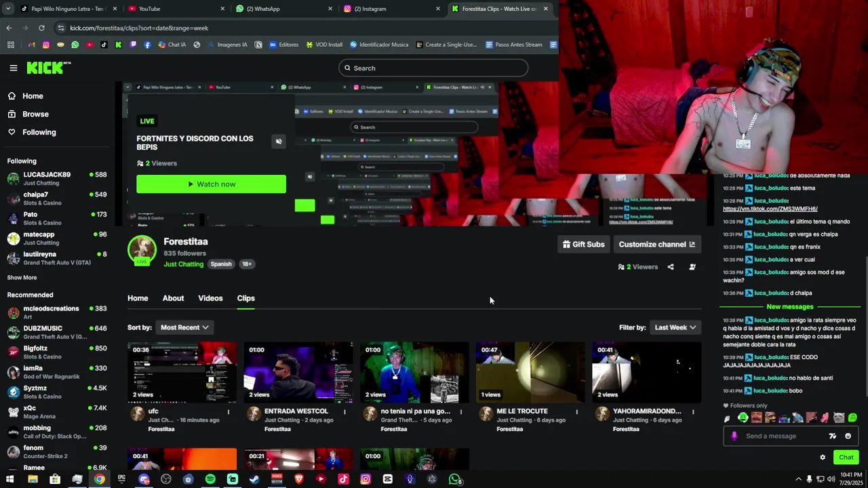This screenshot has width=868, height=488.
Task: Expand Show more following channels
Action: pos(22,278)
